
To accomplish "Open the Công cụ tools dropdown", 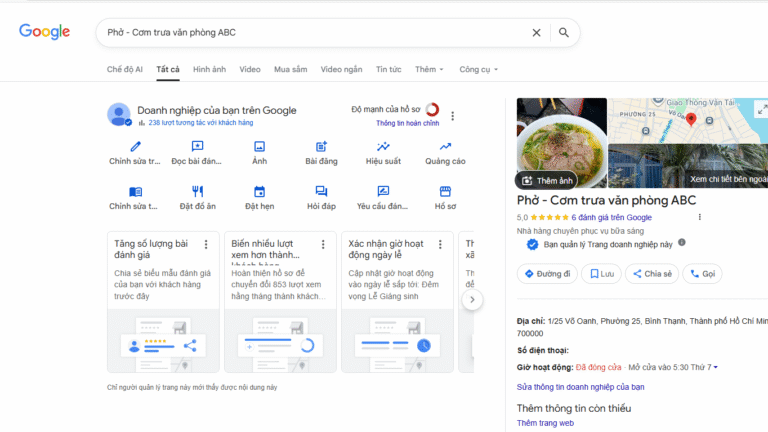I will 478,69.
